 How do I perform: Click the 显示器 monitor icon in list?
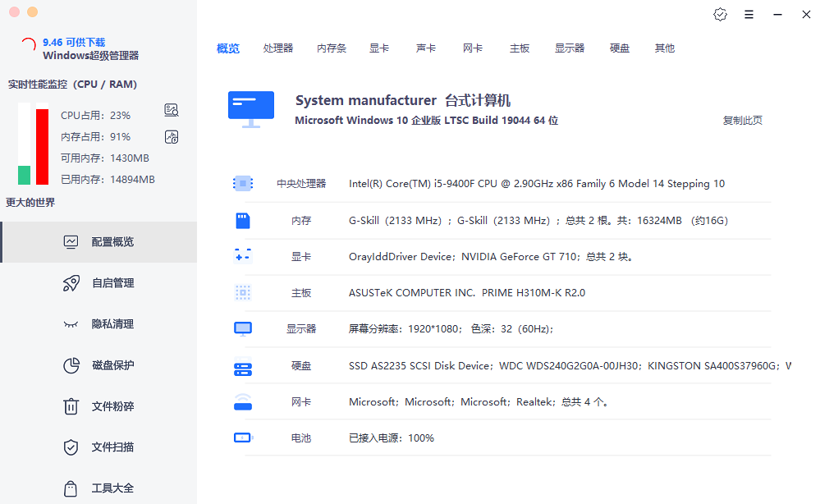tap(243, 329)
